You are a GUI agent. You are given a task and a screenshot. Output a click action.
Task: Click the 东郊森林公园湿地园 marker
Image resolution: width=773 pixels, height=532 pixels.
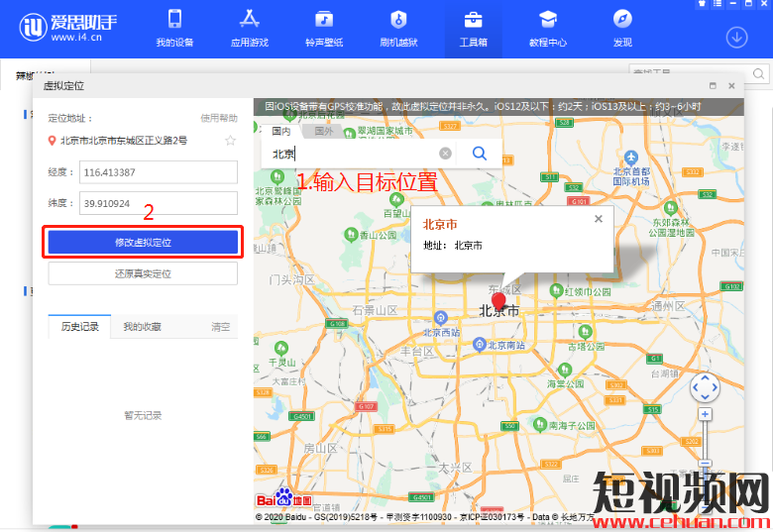671,209
